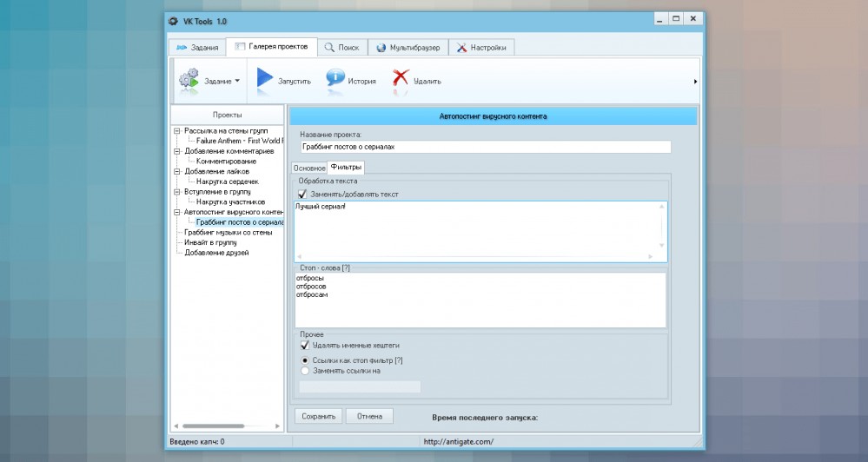The image size is (868, 462).
Task: Toggle Заменять/добавлять текст checkbox
Action: pos(302,195)
